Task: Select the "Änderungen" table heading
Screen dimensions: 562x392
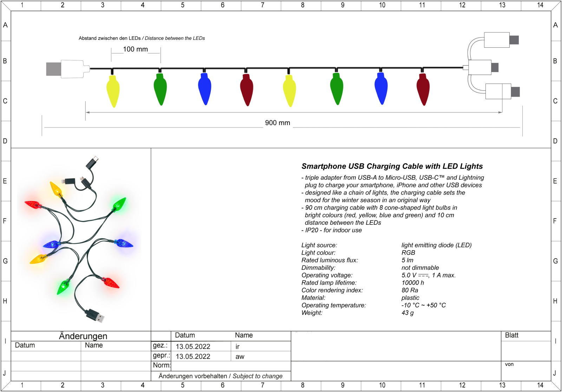Action: pos(83,336)
